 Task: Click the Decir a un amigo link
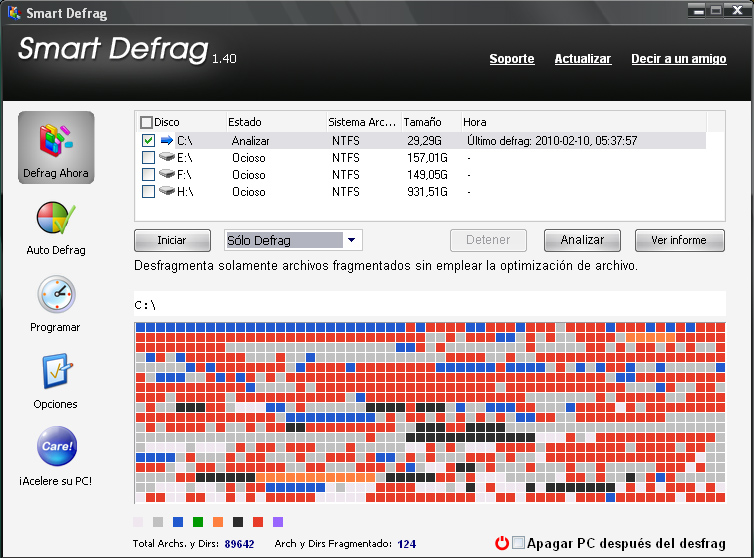679,59
